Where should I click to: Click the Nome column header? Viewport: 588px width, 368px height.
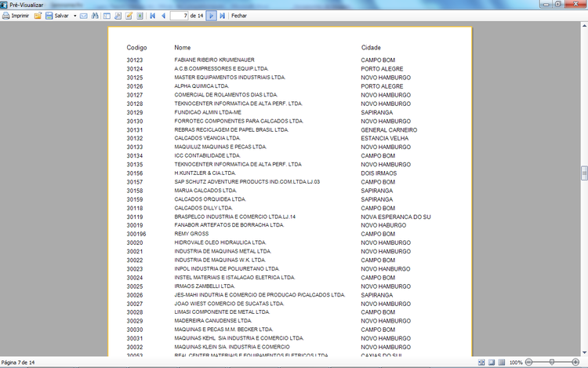pyautogui.click(x=182, y=48)
